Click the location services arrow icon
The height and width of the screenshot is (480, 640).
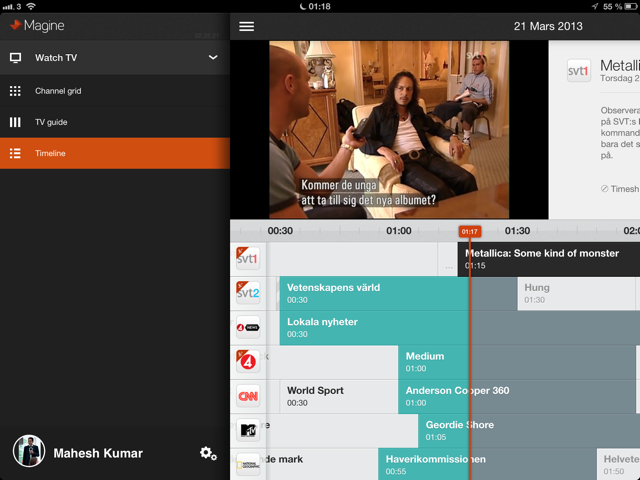[x=595, y=6]
